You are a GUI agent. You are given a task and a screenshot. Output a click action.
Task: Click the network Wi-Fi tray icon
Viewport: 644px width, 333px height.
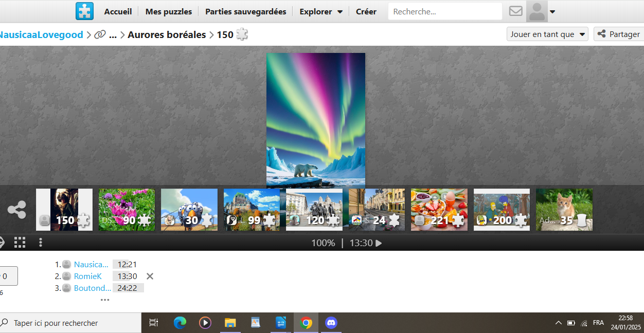click(584, 323)
